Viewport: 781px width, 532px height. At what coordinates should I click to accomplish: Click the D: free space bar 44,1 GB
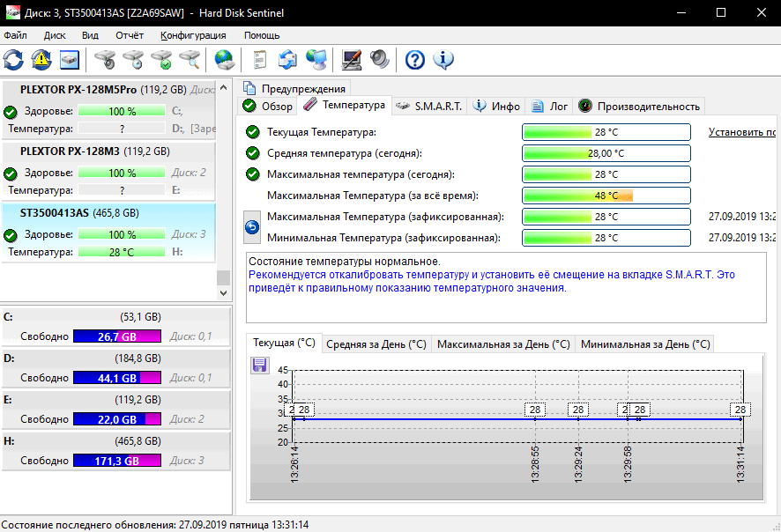(x=117, y=378)
